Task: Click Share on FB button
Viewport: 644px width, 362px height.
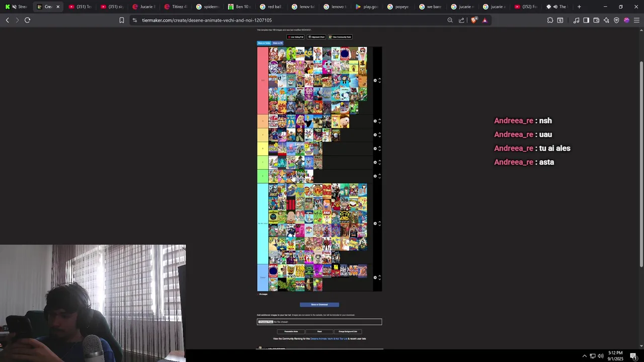Action: (277, 43)
